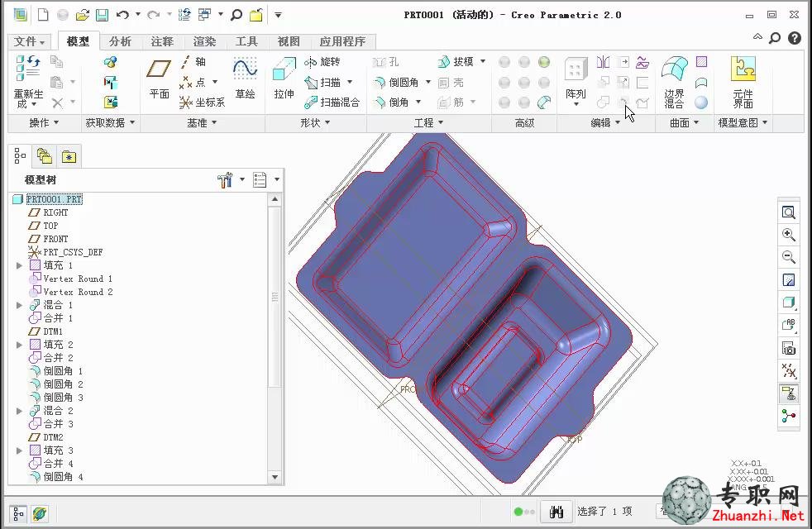Click the Draft (拔模) tool
The height and width of the screenshot is (529, 812).
[456, 62]
